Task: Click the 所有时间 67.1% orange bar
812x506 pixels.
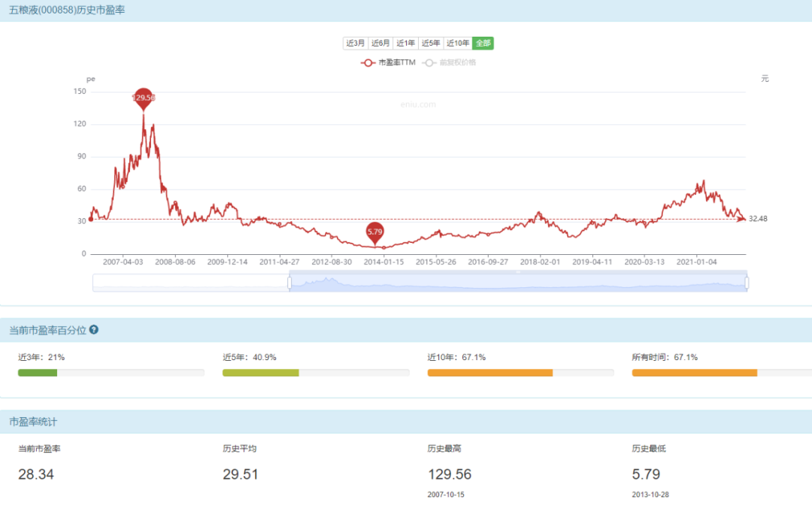Action: (695, 372)
